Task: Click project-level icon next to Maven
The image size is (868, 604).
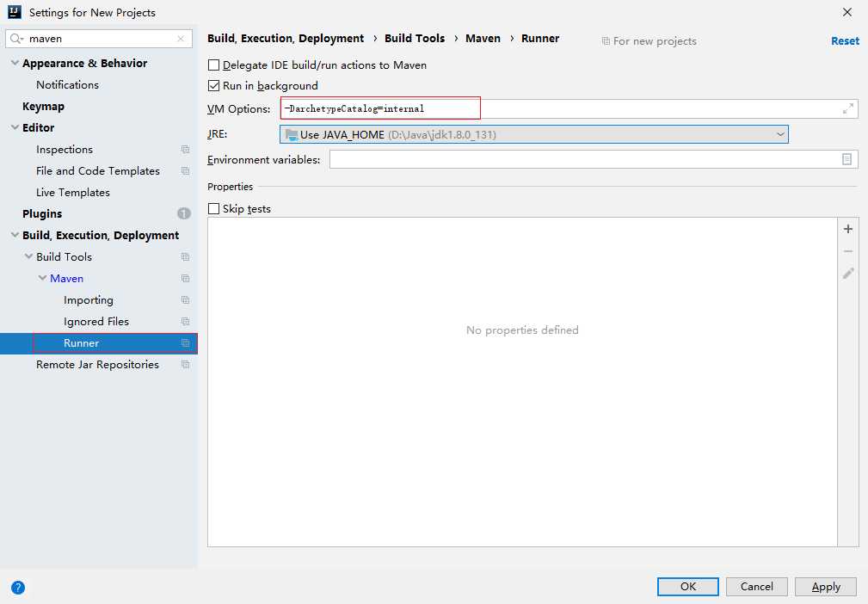Action: (186, 279)
